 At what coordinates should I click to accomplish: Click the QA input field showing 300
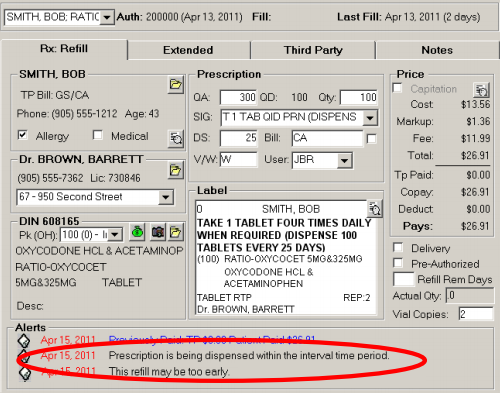click(x=238, y=97)
